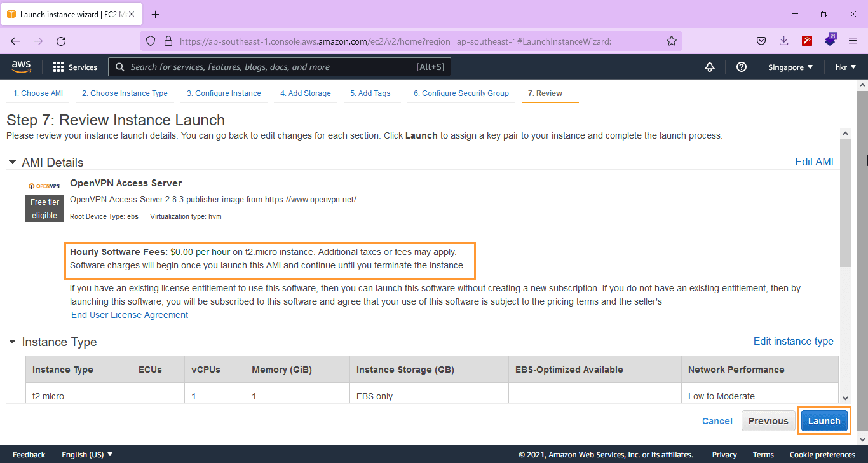Viewport: 868px width, 463px height.
Task: Click the OpenVPN Access Server heading
Action: point(126,183)
